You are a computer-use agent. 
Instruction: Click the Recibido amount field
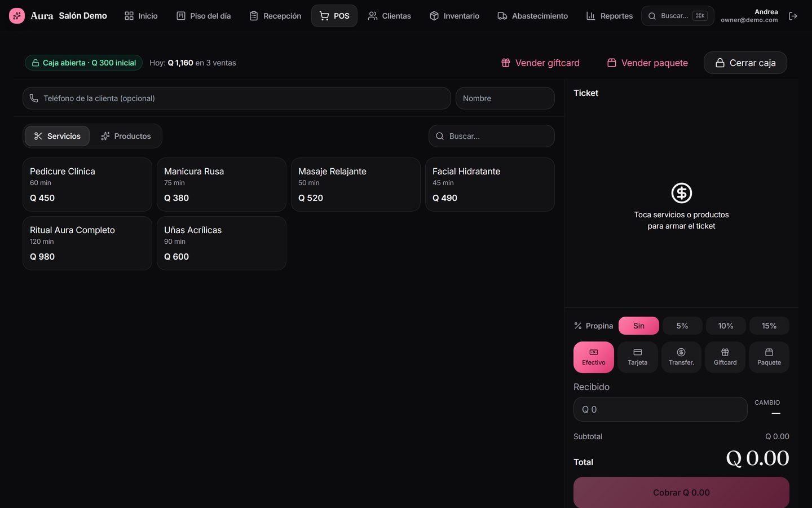pyautogui.click(x=660, y=409)
